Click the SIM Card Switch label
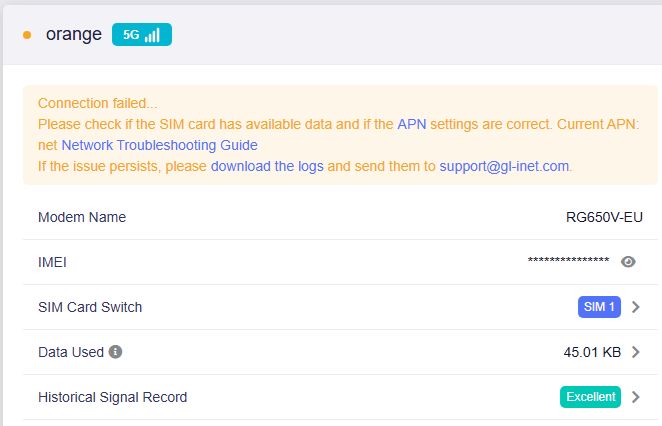The width and height of the screenshot is (662, 426). coord(90,307)
